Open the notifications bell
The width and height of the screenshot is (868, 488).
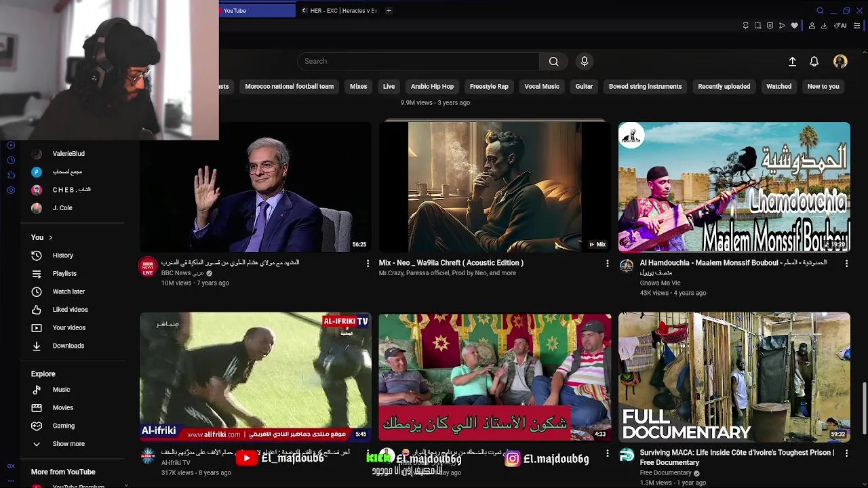pos(814,61)
